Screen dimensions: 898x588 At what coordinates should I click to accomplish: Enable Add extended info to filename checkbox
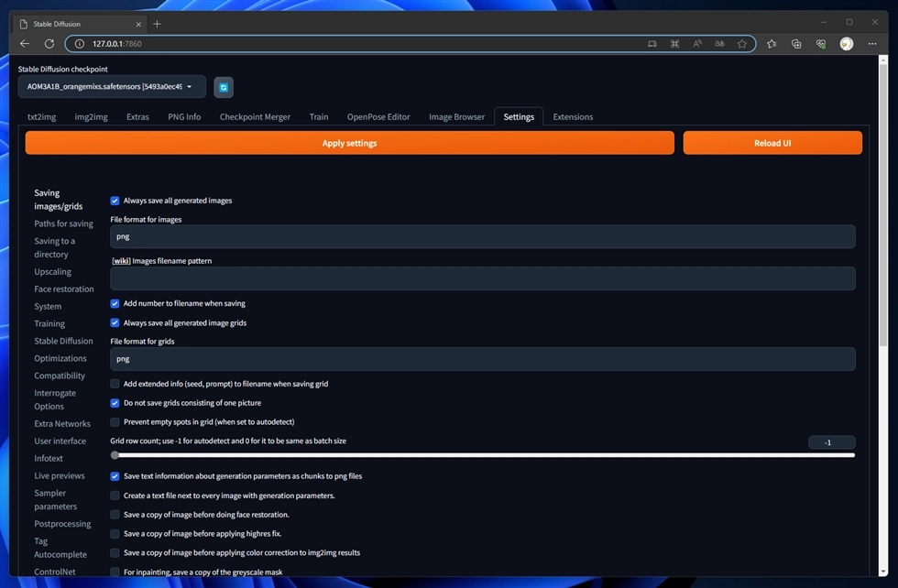click(x=115, y=384)
